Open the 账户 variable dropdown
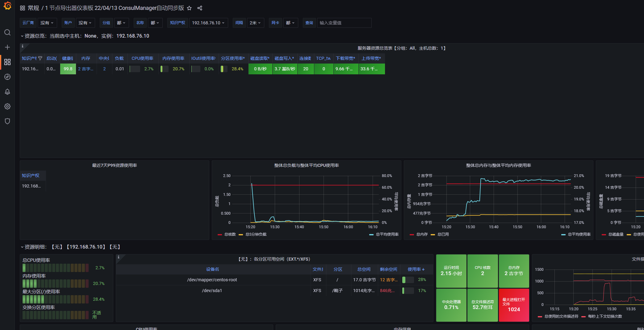Screen dimensions: 644x330 coord(85,23)
